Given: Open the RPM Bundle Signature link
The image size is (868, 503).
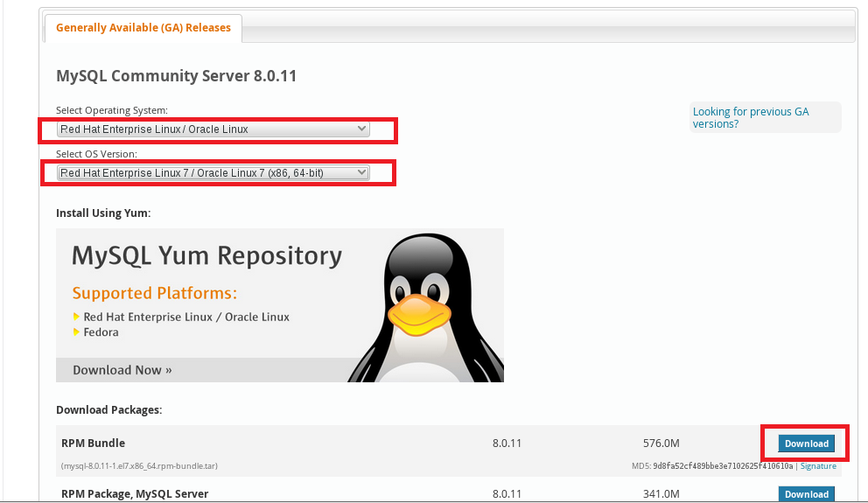Looking at the screenshot, I should click(818, 466).
